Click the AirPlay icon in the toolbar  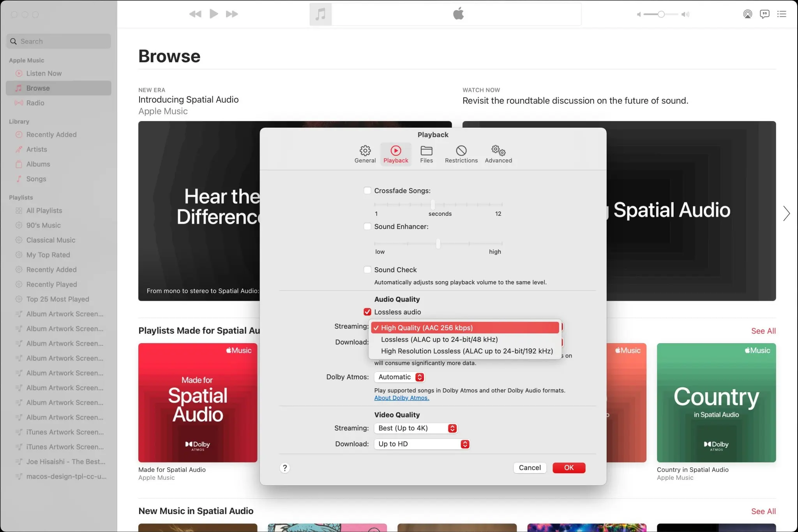pyautogui.click(x=747, y=14)
